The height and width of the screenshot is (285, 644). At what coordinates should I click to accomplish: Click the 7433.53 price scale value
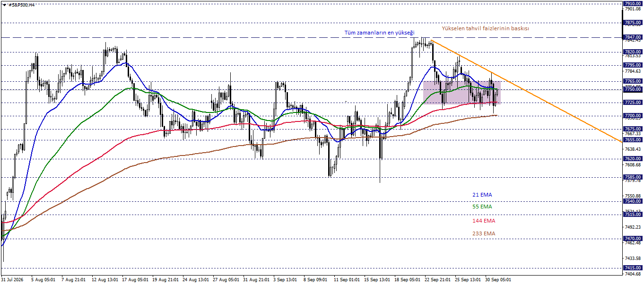633,258
